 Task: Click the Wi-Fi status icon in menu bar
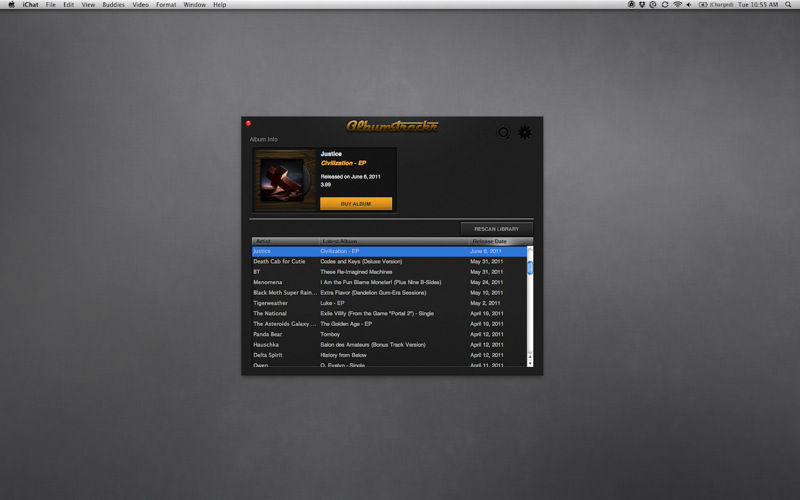pos(678,5)
